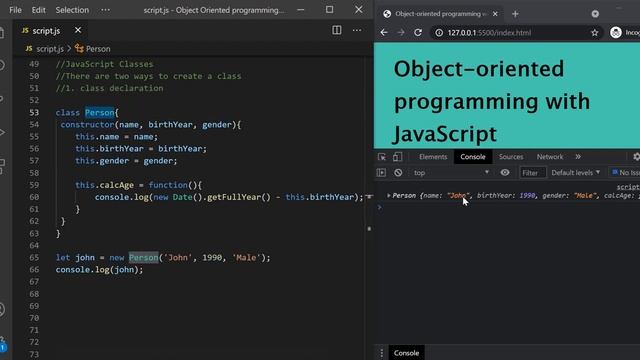Click the browser address bar URL
The image size is (640, 360).
[489, 33]
